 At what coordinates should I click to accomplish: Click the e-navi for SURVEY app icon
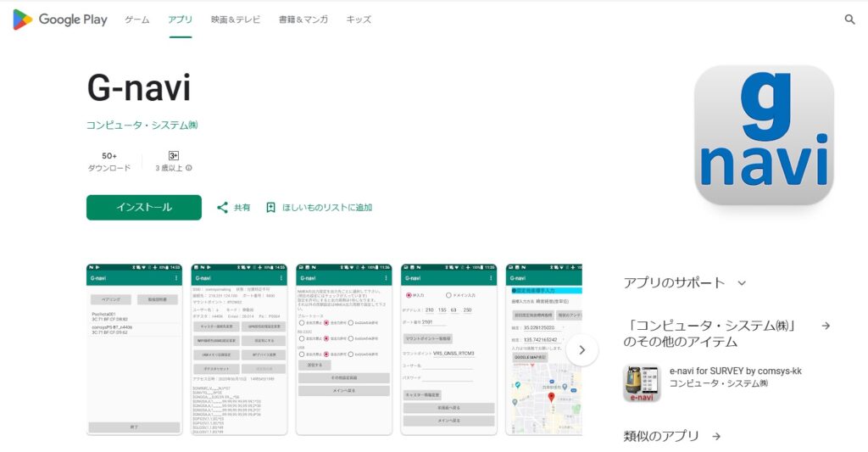tap(642, 383)
